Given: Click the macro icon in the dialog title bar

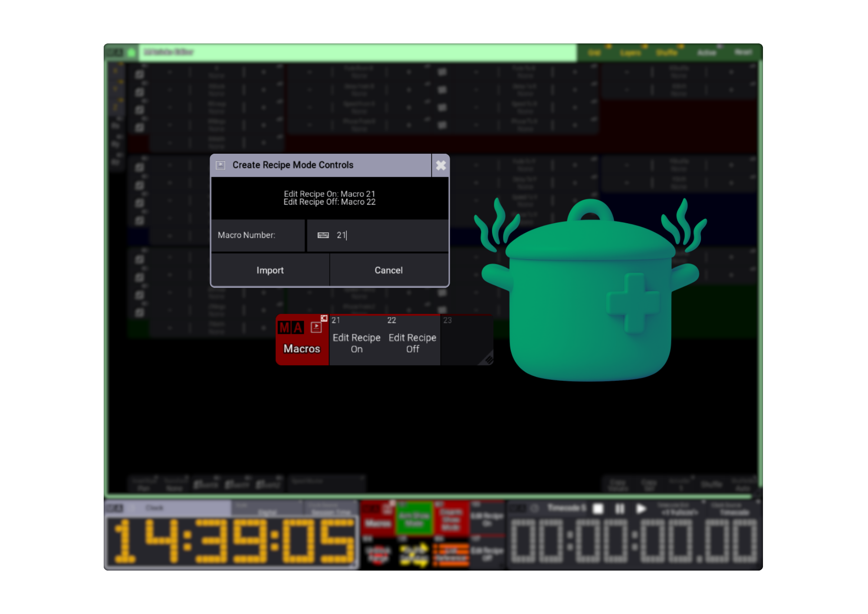Looking at the screenshot, I should (220, 165).
